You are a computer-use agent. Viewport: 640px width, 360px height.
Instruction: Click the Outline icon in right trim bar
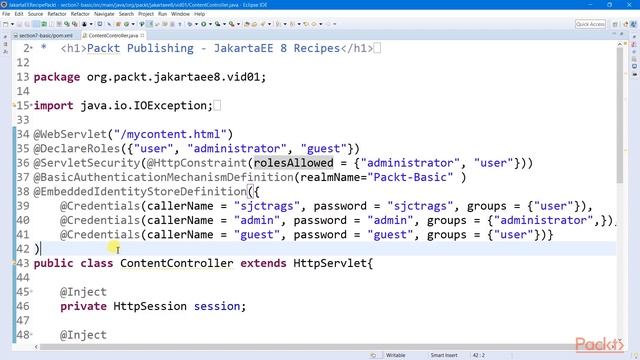point(634,51)
